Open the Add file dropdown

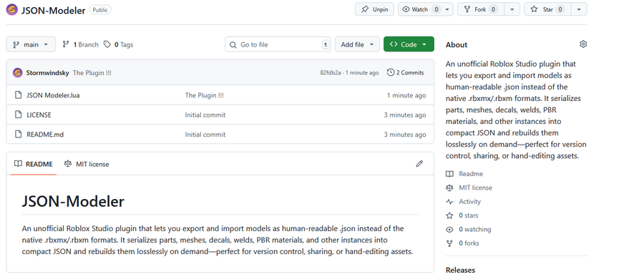357,44
